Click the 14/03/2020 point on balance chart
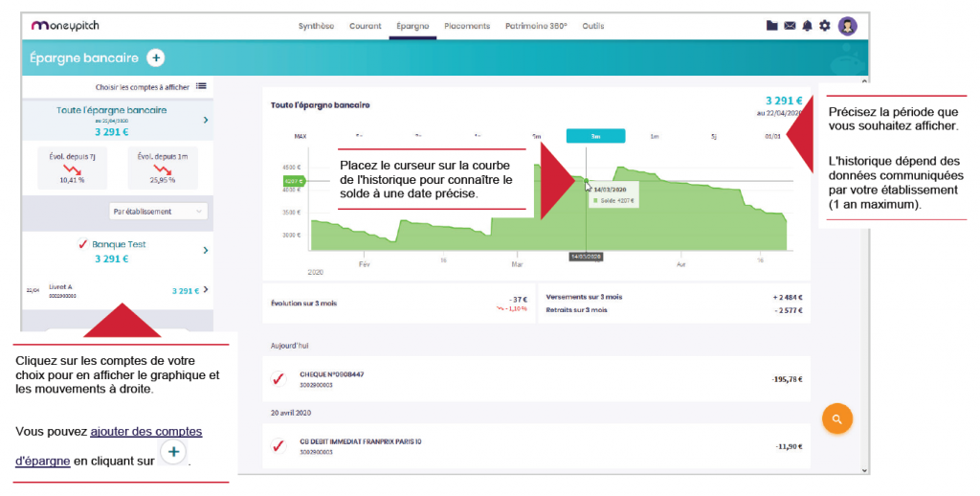Screen dimensions: 980x496 [x=586, y=181]
